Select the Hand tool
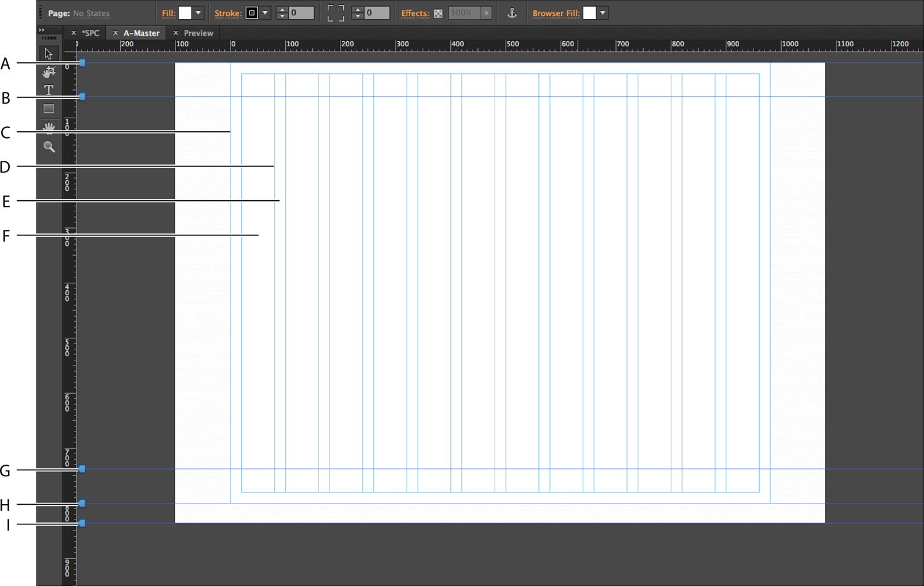Screen dimensions: 924x586 pos(49,127)
